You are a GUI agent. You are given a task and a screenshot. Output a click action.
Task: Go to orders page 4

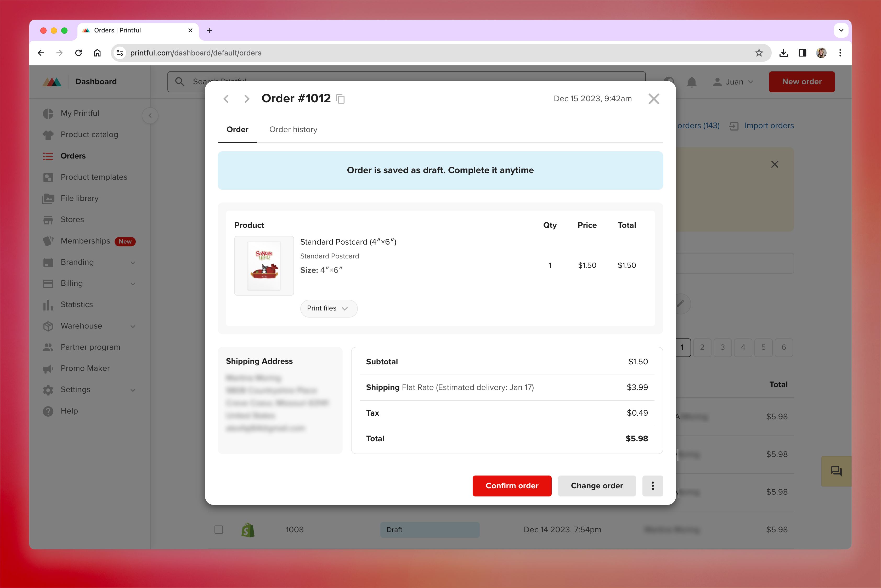(x=743, y=347)
